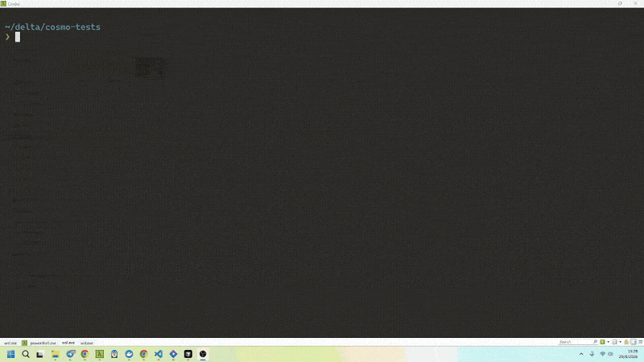Maximize the Cmder window
The image size is (644, 362).
point(620,3)
